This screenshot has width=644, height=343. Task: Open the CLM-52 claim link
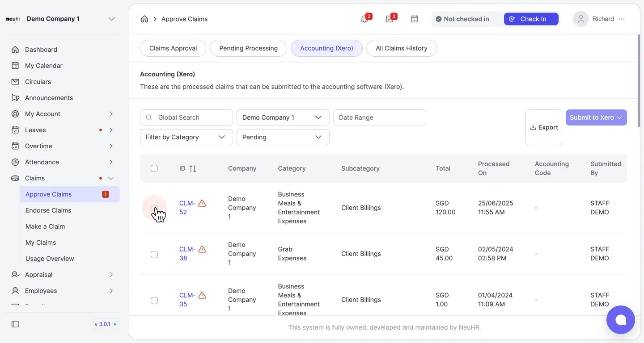pyautogui.click(x=187, y=208)
